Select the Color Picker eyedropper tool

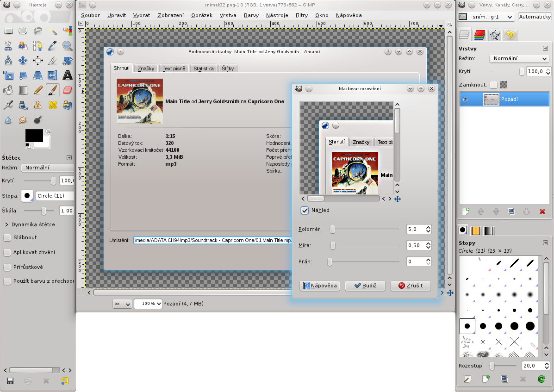point(53,45)
